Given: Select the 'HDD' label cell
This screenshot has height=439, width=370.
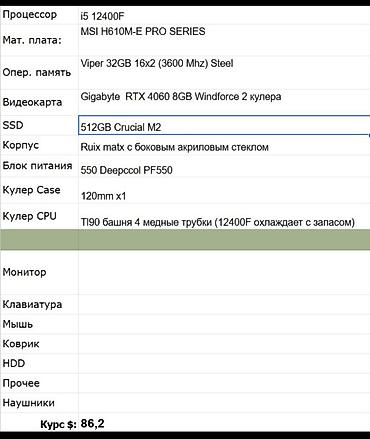Looking at the screenshot, I should [x=39, y=363].
